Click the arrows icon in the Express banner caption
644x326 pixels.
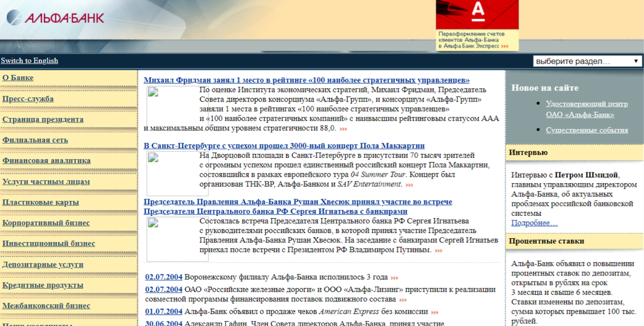(x=505, y=47)
